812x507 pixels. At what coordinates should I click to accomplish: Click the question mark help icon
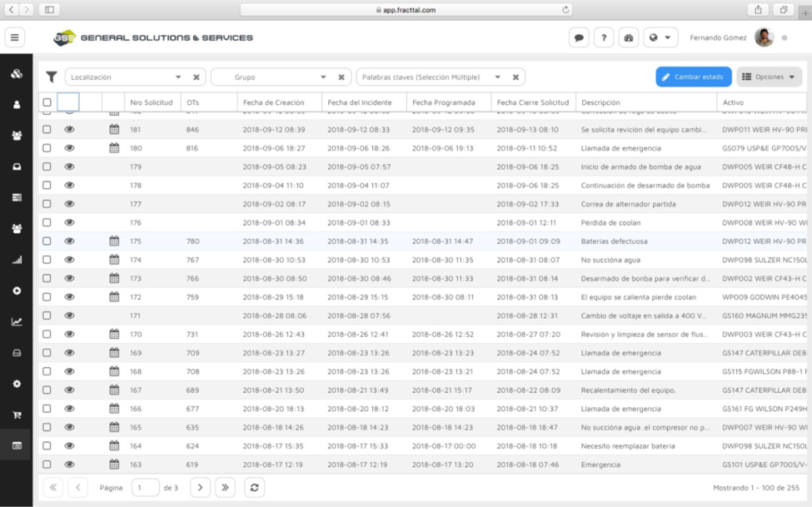(x=604, y=37)
